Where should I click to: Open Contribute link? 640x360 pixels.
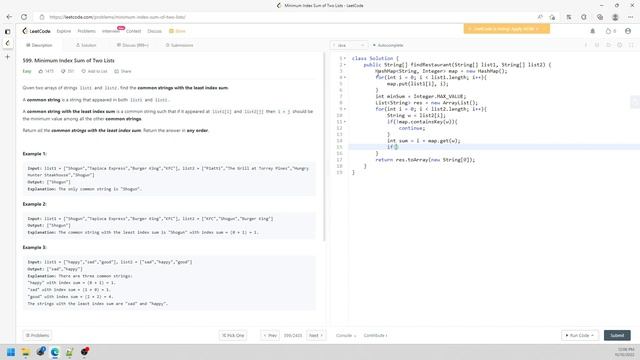point(375,336)
